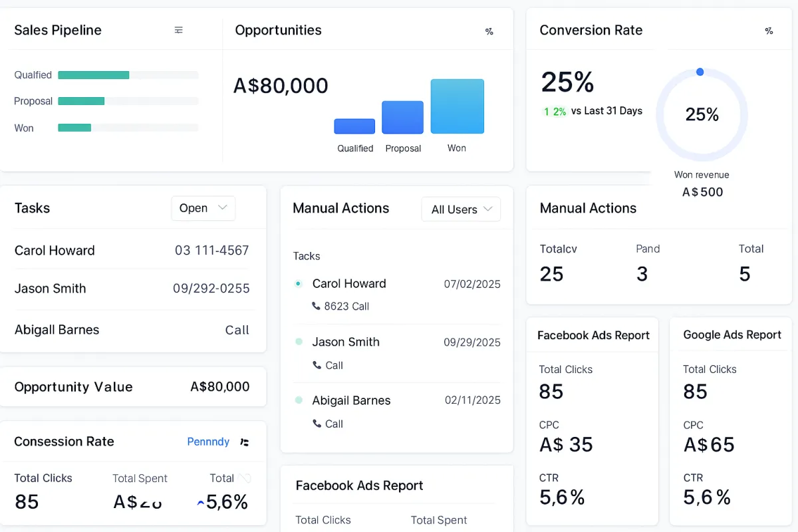Viewport: 798px width, 532px height.
Task: Click the status dot beside Jason Smith action
Action: point(299,342)
